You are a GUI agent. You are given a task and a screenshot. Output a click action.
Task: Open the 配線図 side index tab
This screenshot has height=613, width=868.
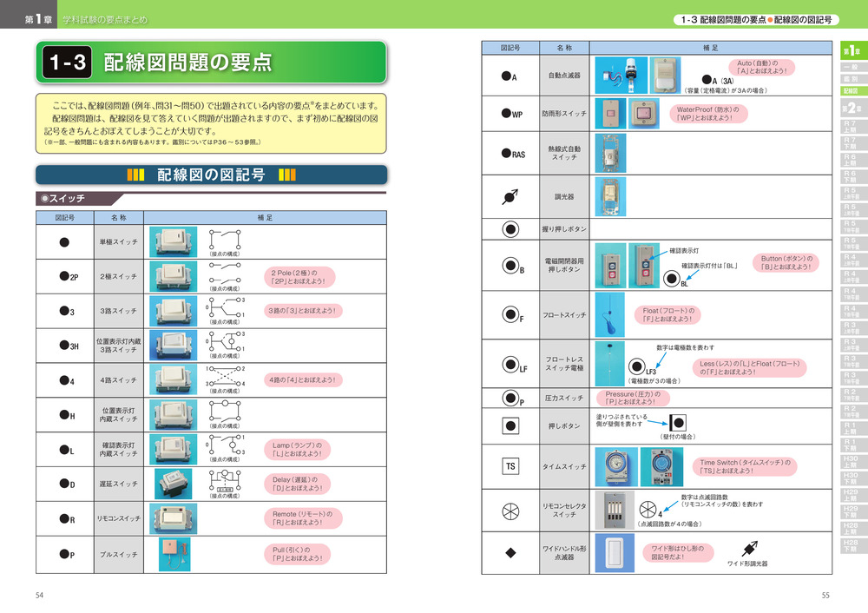(852, 90)
